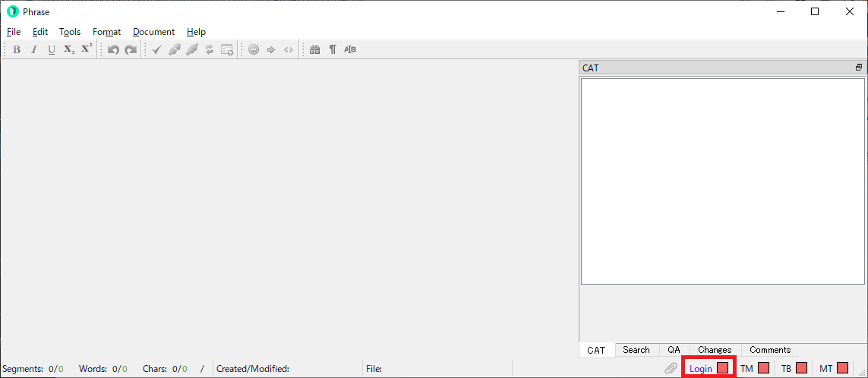868x378 pixels.
Task: Click the blue Login link
Action: (x=701, y=369)
